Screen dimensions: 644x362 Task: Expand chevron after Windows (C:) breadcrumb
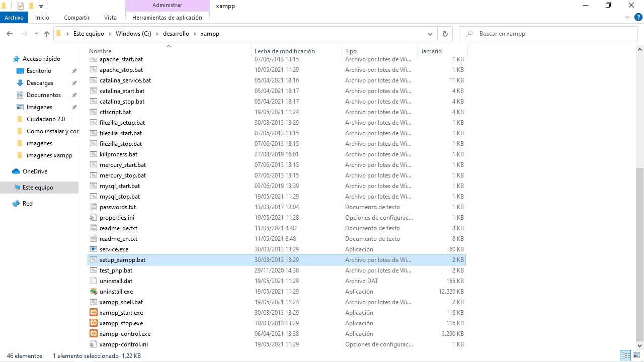point(156,34)
